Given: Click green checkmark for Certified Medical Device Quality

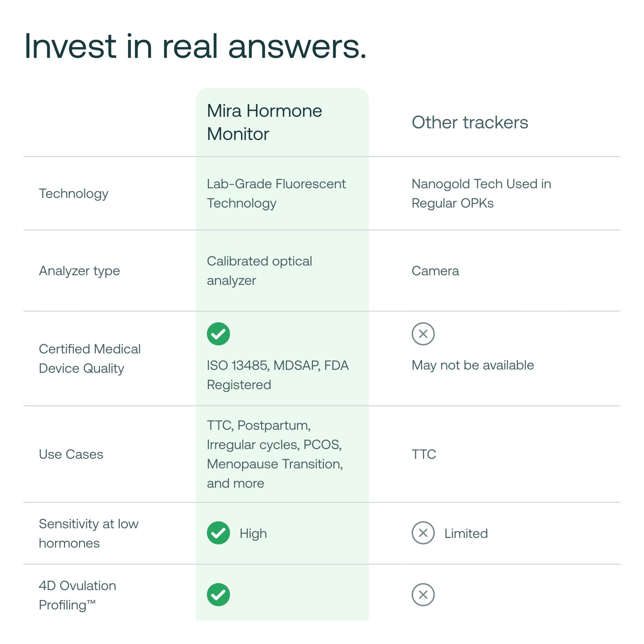Looking at the screenshot, I should click(x=218, y=334).
